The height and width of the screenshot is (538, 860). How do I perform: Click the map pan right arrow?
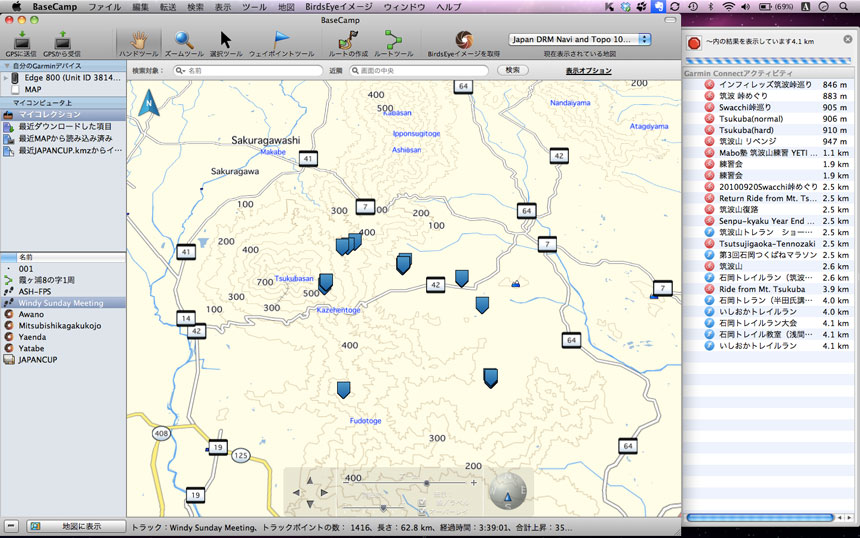point(324,492)
